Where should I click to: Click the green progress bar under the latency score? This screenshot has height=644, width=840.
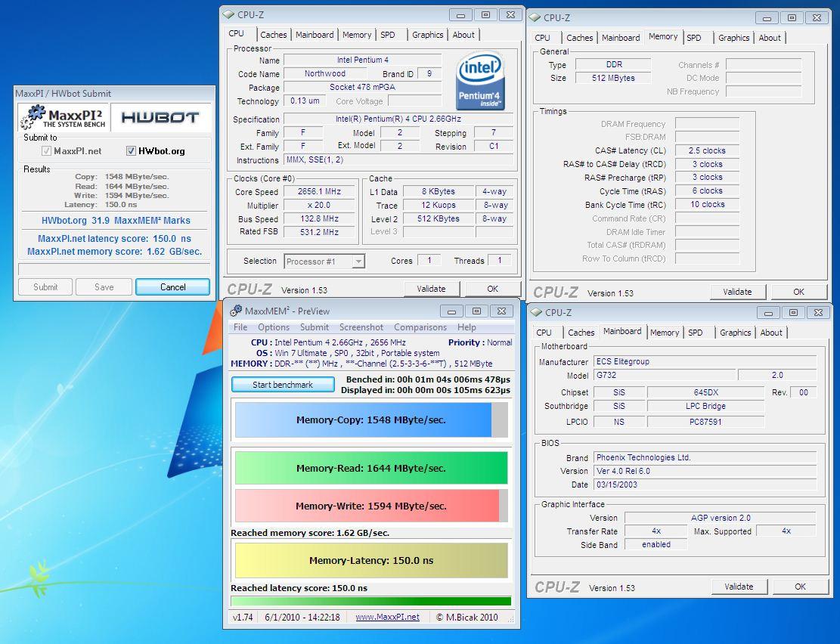[x=370, y=601]
